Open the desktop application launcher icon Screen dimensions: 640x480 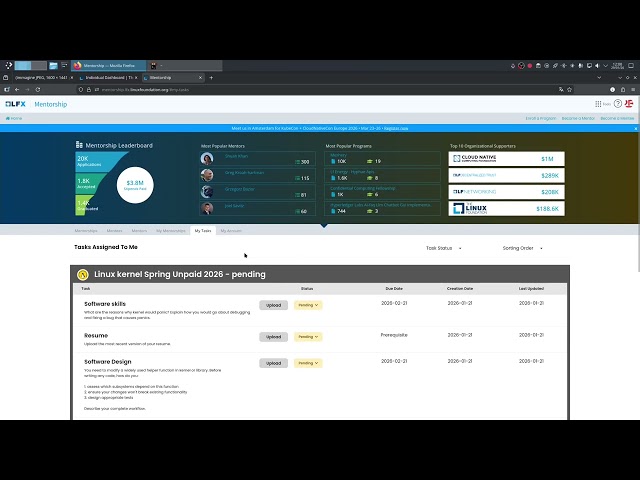coord(8,65)
